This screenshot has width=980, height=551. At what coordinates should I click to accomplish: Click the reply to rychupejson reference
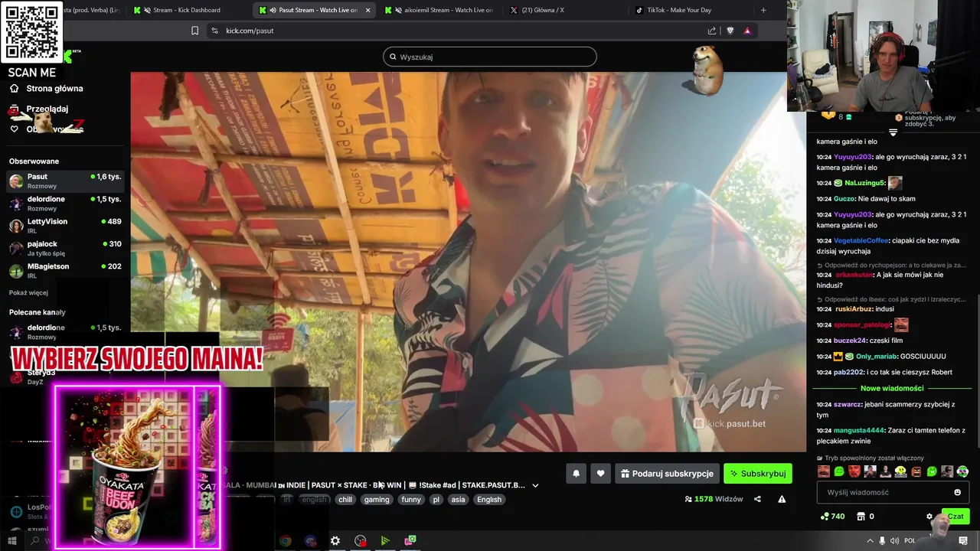pos(892,266)
